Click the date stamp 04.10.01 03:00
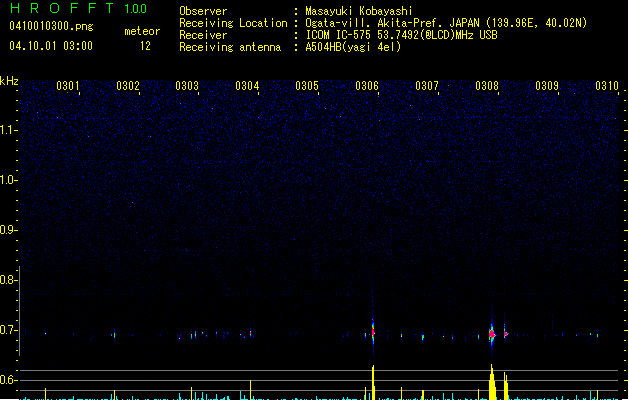Image resolution: width=629 pixels, height=400 pixels. click(x=51, y=46)
